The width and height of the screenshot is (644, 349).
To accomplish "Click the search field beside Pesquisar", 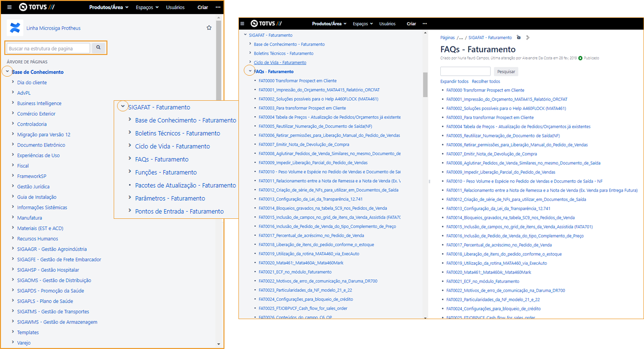I will [465, 71].
